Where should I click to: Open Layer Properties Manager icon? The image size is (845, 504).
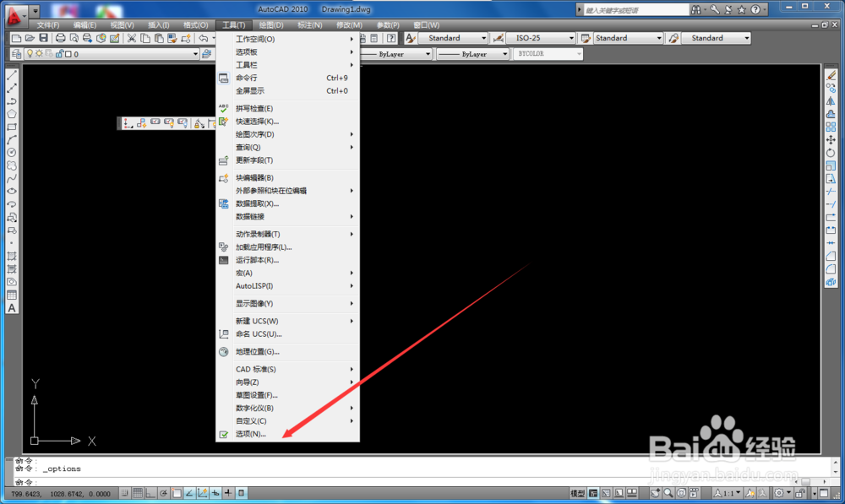[16, 54]
